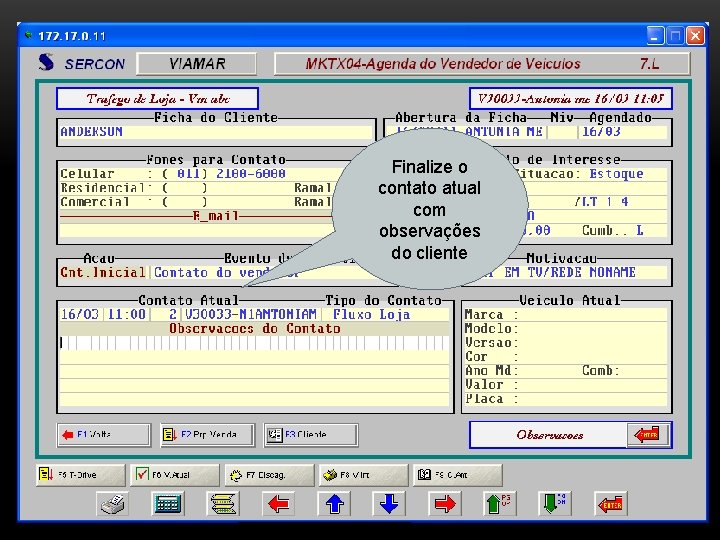The width and height of the screenshot is (720, 540).
Task: Click the bottom toolbar Enter arrow icon
Action: click(x=610, y=504)
